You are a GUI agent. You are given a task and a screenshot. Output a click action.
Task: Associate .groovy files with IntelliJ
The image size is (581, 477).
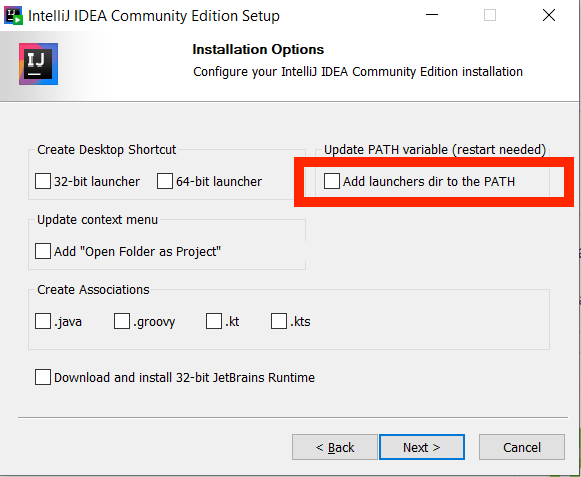[122, 321]
